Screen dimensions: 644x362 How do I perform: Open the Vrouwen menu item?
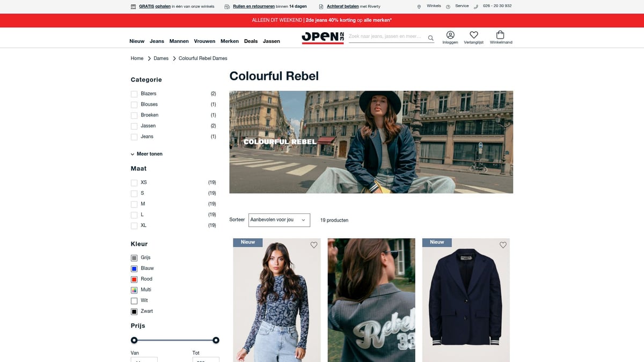click(x=204, y=41)
